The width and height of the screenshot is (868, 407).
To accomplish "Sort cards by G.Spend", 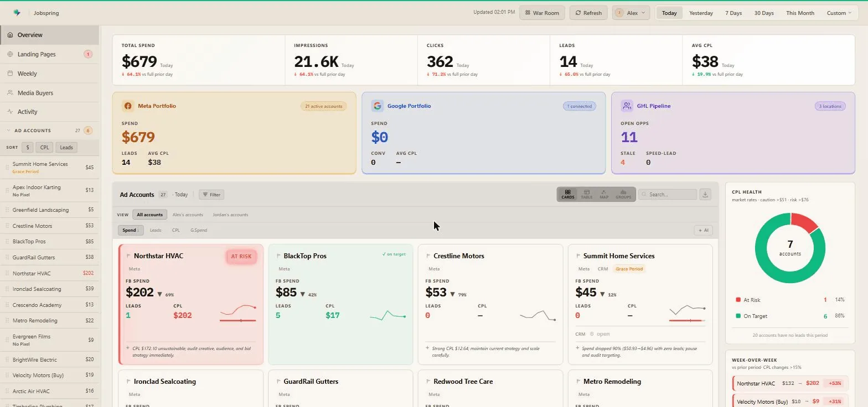I will 199,230.
